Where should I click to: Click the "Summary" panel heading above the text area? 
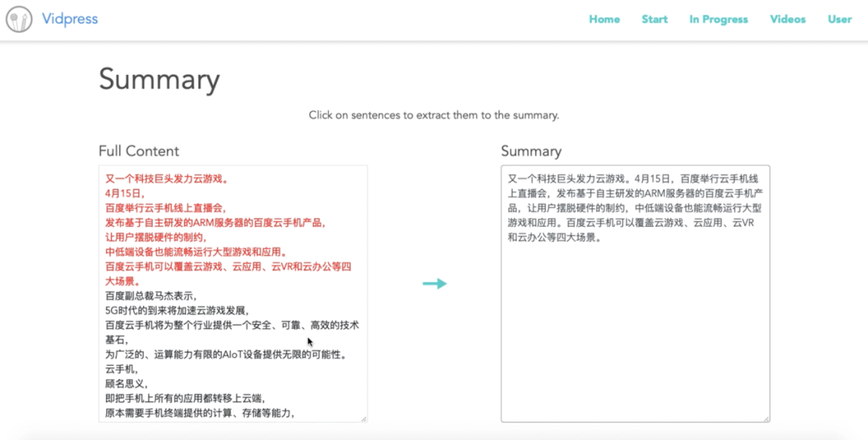click(x=531, y=151)
